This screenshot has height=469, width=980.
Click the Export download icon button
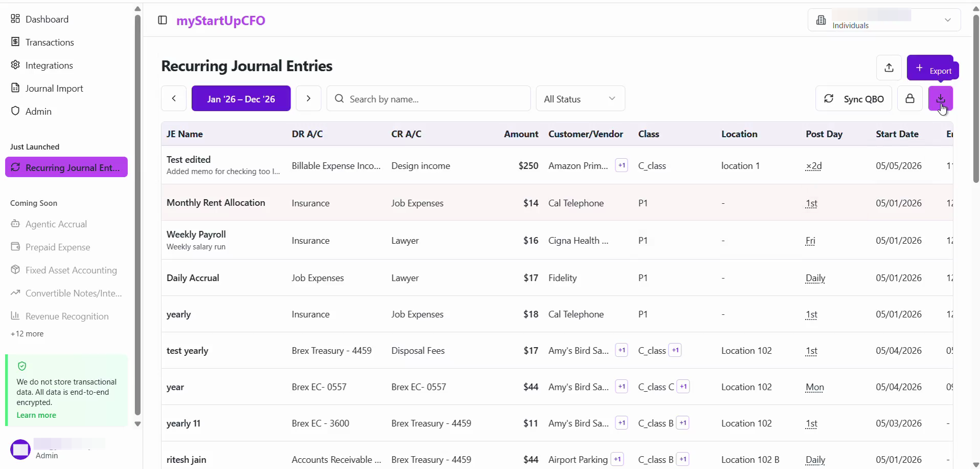point(941,98)
